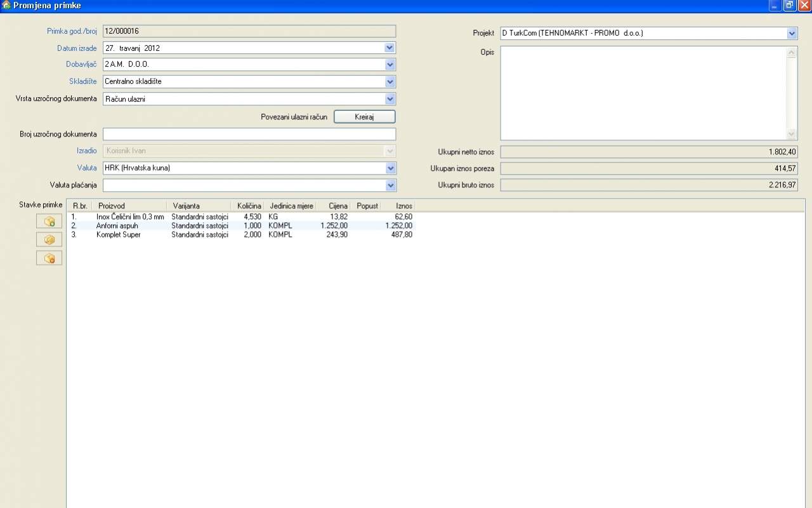Open the Valuta currency dropdown

point(390,168)
